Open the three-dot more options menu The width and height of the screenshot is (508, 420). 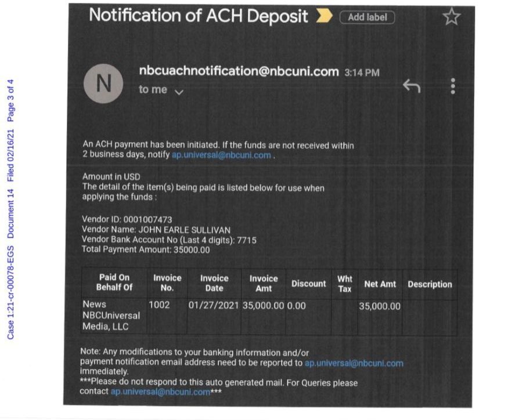(x=453, y=86)
